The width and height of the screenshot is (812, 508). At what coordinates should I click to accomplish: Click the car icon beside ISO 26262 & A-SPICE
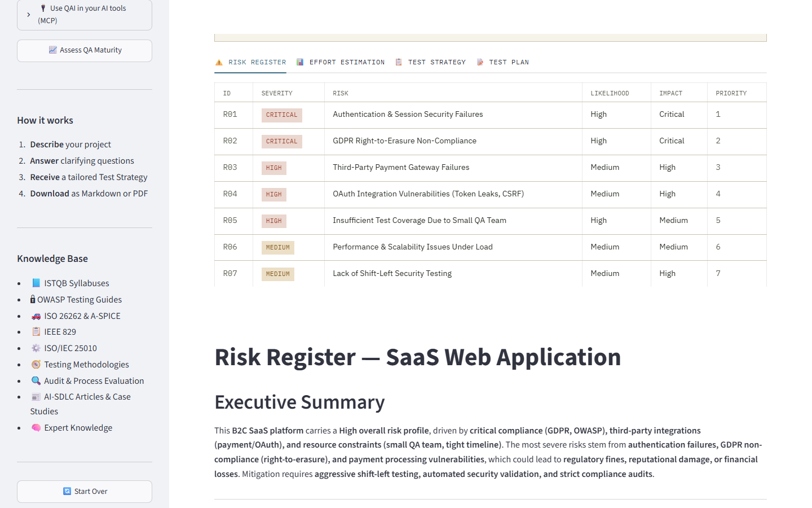click(x=36, y=316)
